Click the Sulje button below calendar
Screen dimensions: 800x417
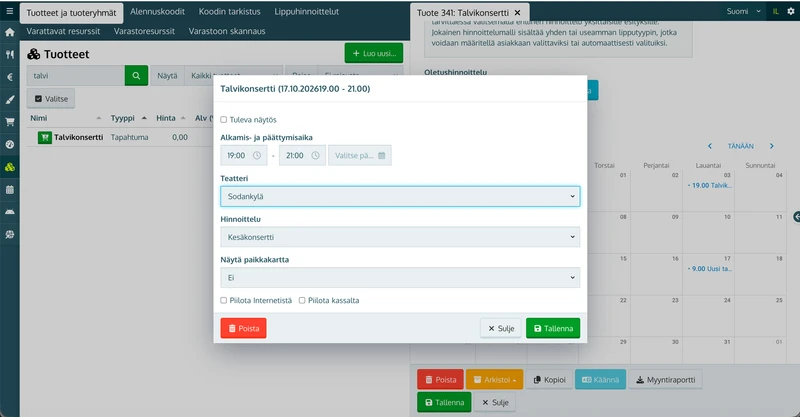point(495,402)
